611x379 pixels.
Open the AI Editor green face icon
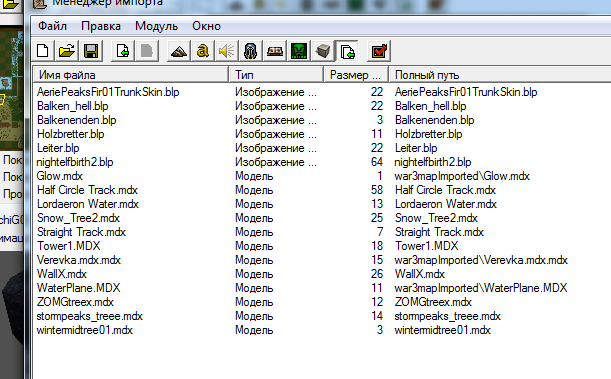(299, 51)
